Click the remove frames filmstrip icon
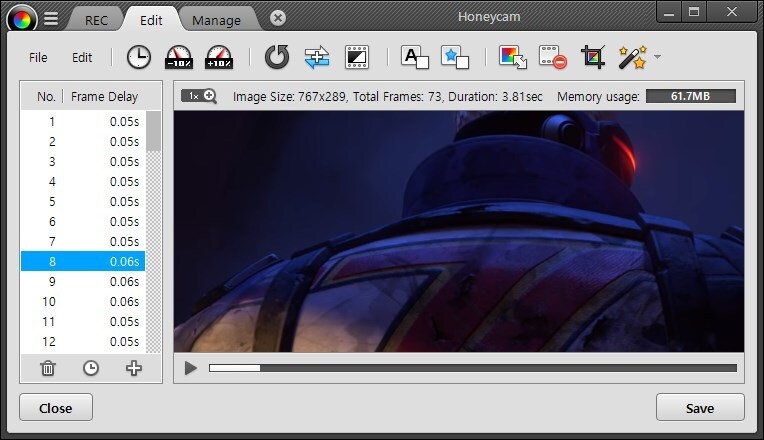 (553, 58)
